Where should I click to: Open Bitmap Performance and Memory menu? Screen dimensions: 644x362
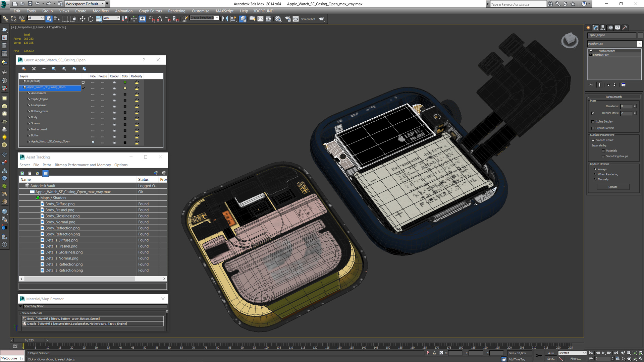click(83, 165)
